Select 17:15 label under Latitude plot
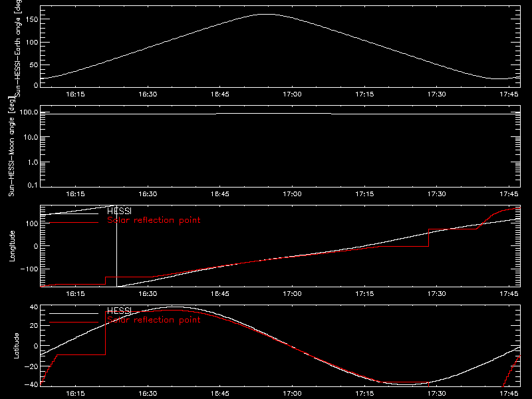The image size is (532, 399). click(x=364, y=393)
